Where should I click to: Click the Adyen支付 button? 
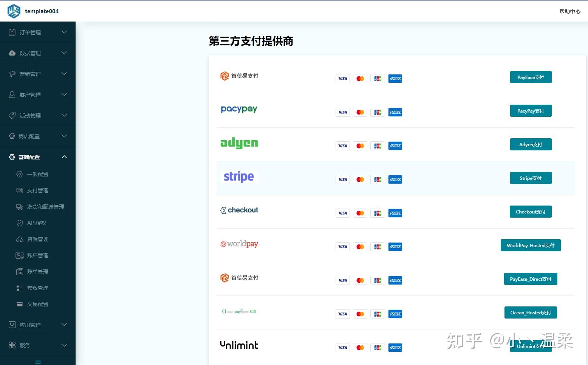pyautogui.click(x=531, y=144)
